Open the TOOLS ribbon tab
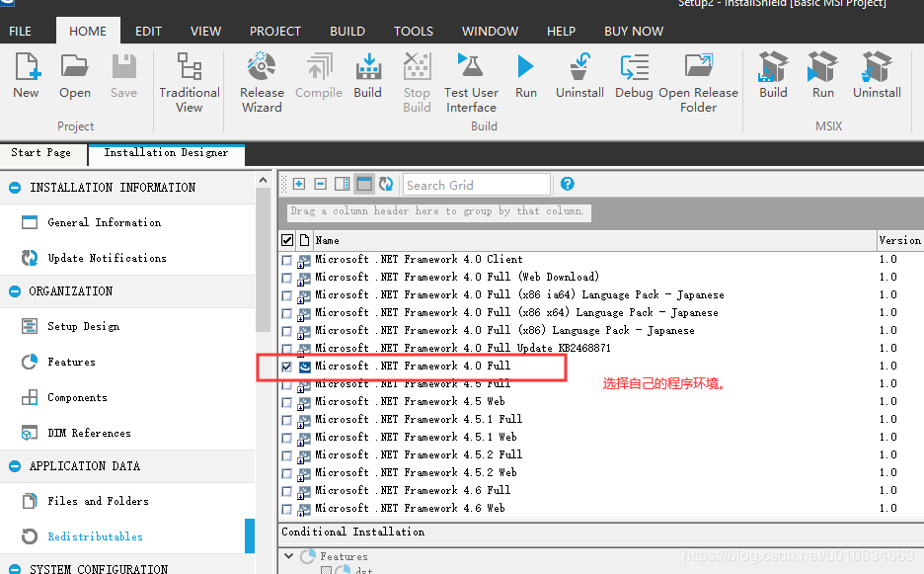This screenshot has height=574, width=924. pyautogui.click(x=413, y=32)
